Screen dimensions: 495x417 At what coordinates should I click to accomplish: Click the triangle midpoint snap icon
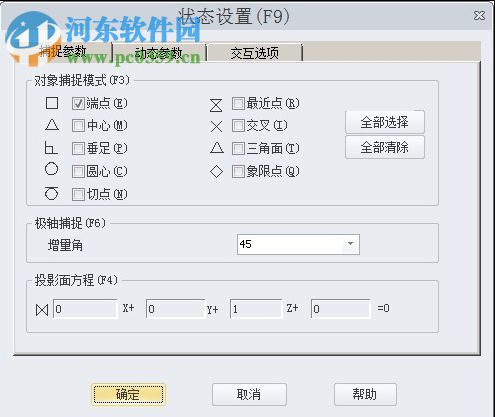52,125
